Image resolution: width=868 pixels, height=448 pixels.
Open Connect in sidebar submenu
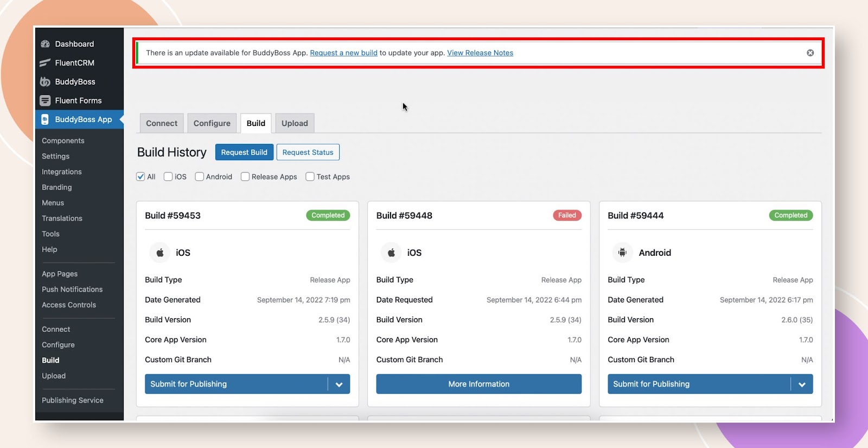click(x=56, y=330)
